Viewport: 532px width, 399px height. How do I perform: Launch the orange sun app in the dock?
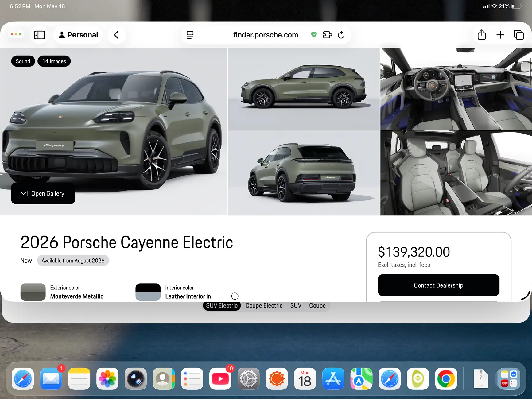coord(277,379)
